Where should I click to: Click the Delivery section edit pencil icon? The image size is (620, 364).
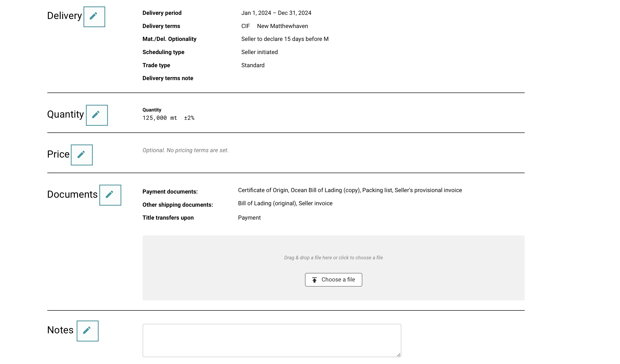(94, 17)
